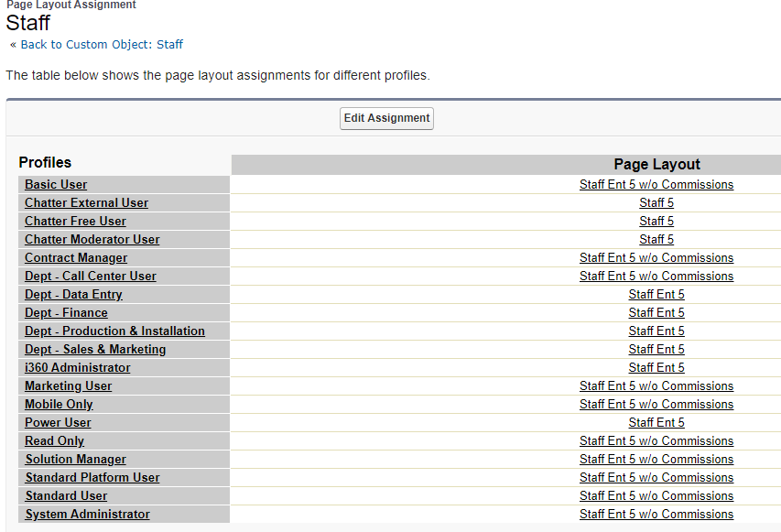Screen dimensions: 781x532
Task: Open the i360 Administrator profile
Action: (x=78, y=367)
